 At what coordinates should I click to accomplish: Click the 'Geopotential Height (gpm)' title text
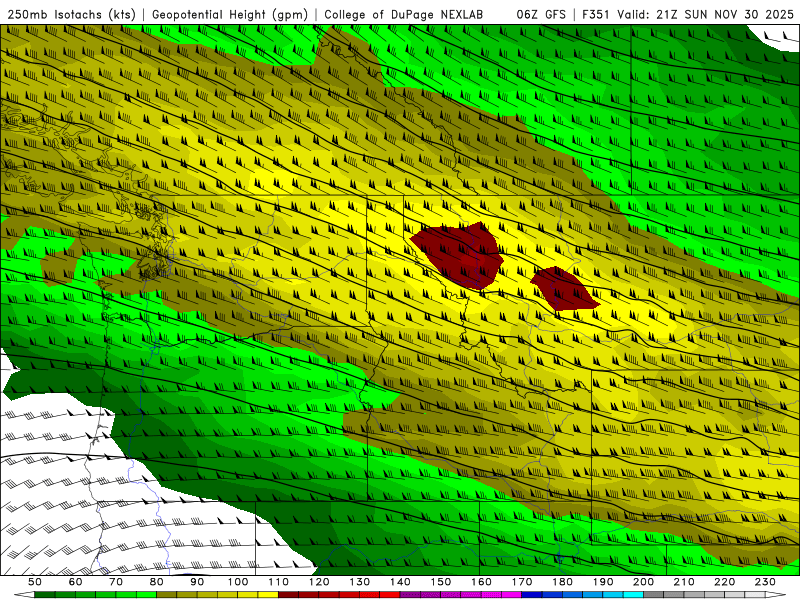[230, 14]
